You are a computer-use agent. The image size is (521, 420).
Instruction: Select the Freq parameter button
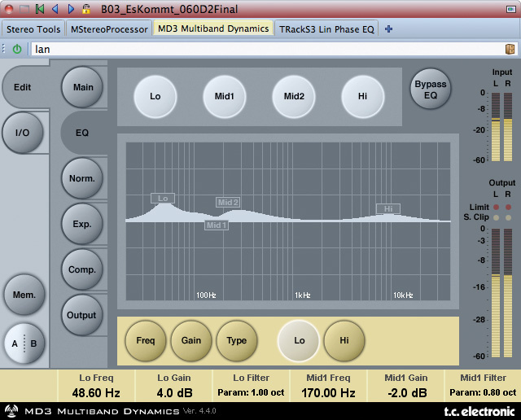pos(145,340)
